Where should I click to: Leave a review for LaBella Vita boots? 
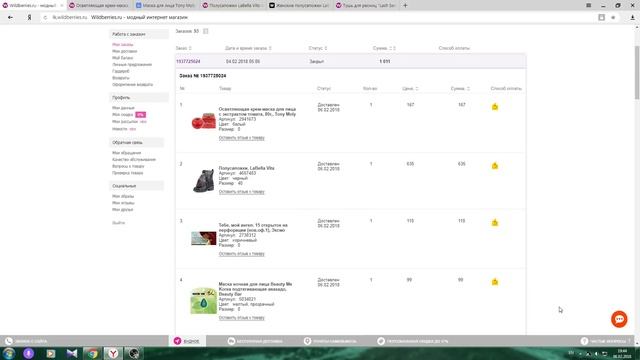coord(242,192)
